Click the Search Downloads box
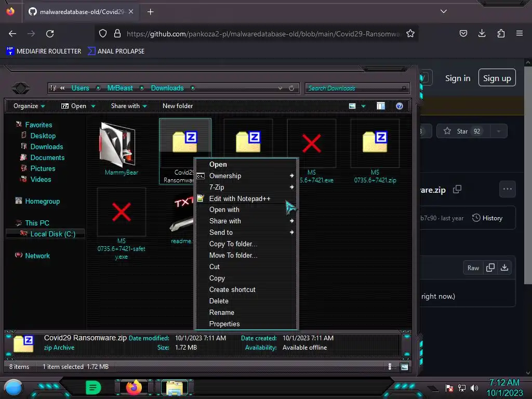Image resolution: width=532 pixels, height=399 pixels. point(357,88)
